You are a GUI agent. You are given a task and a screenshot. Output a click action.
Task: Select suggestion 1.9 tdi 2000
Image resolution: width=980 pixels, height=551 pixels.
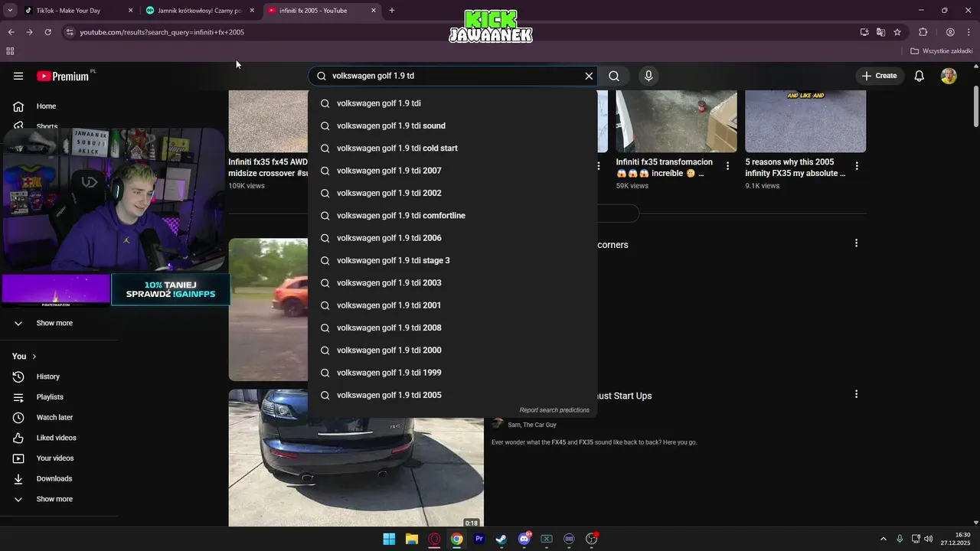pyautogui.click(x=452, y=350)
